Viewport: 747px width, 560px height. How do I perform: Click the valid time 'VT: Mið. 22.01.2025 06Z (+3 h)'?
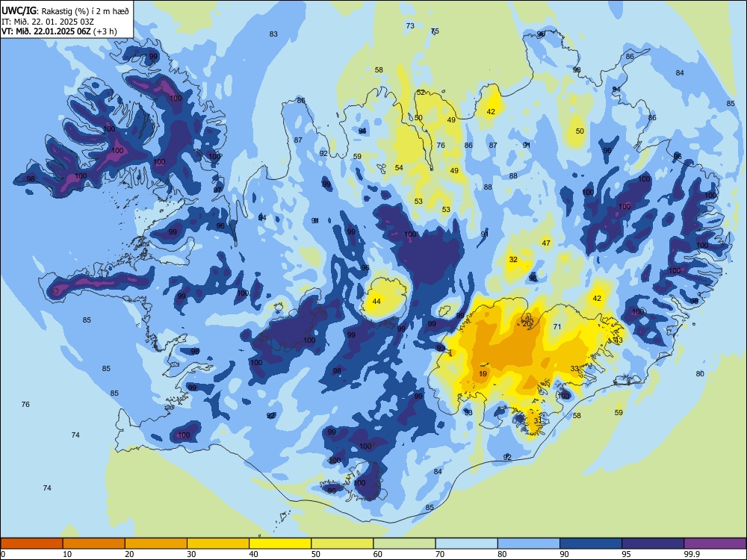pos(59,31)
